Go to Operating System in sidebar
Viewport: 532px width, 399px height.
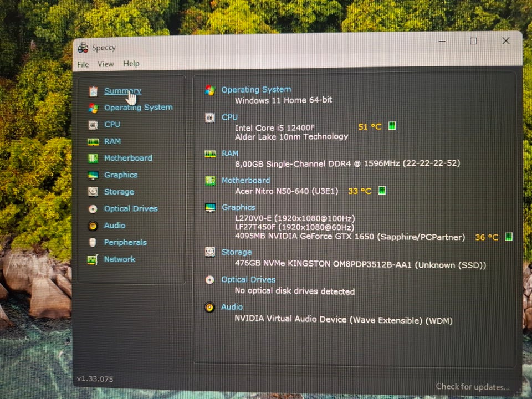click(x=139, y=107)
